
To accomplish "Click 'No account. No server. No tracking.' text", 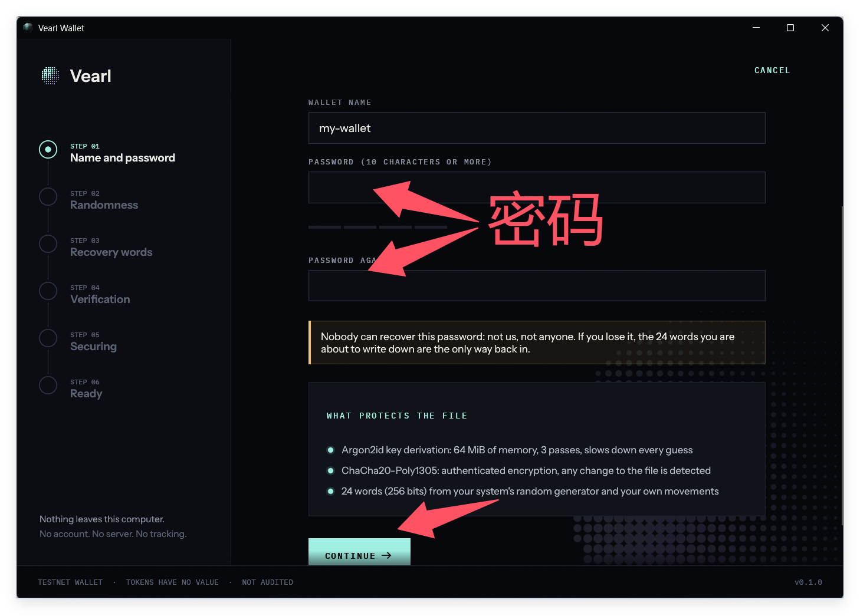I will [x=113, y=534].
